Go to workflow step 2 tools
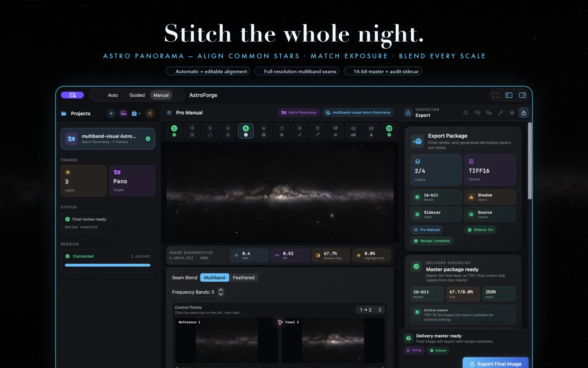Screen dimensions: 588x368 point(192,131)
